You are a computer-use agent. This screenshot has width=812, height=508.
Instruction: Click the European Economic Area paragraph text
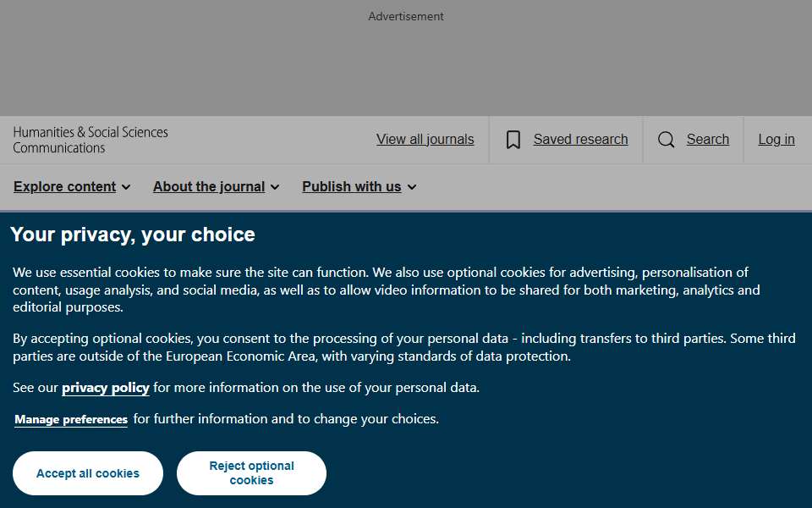click(x=404, y=347)
